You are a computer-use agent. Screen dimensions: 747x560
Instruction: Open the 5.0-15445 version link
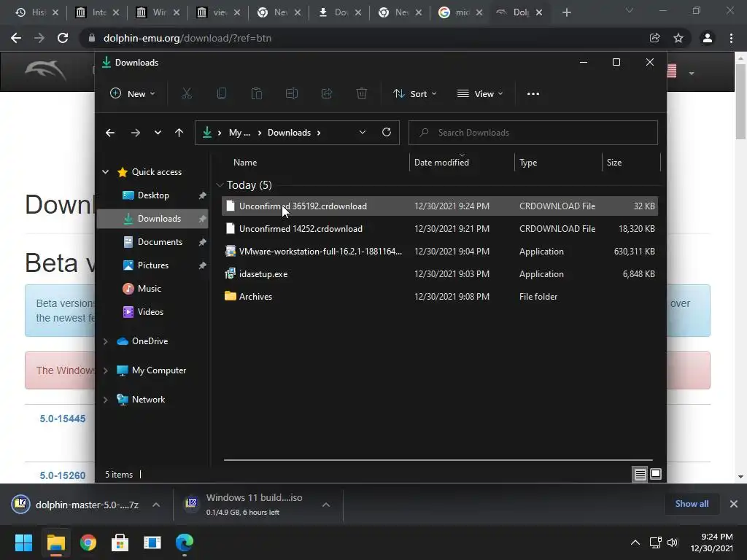63,419
